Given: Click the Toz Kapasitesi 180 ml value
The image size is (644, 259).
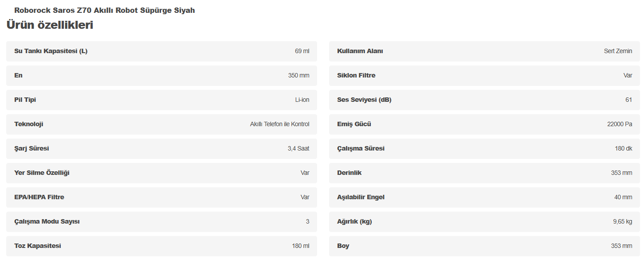Looking at the screenshot, I should pos(300,246).
